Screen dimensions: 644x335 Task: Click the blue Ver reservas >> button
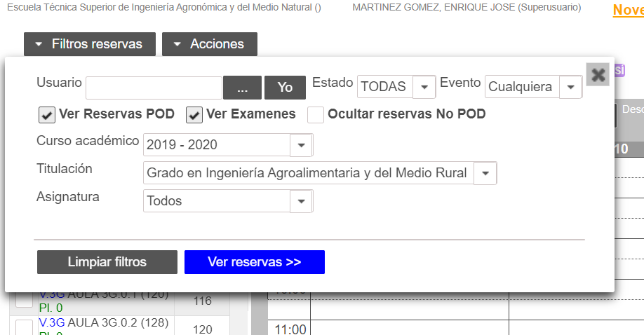[255, 262]
